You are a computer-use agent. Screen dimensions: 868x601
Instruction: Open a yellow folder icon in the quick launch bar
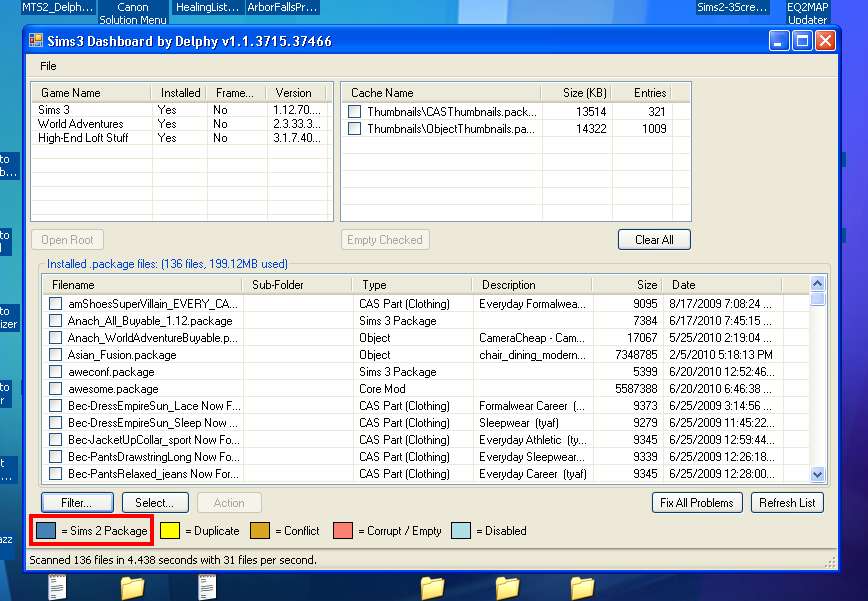(131, 589)
